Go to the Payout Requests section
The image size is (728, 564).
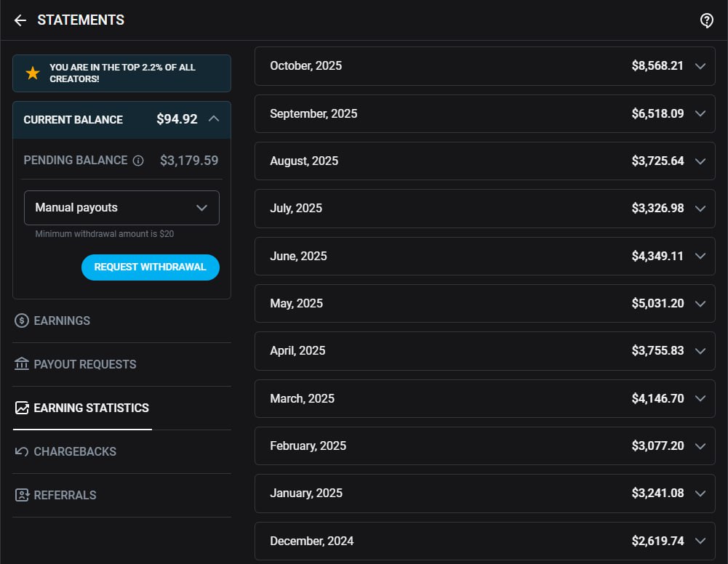pyautogui.click(x=84, y=364)
